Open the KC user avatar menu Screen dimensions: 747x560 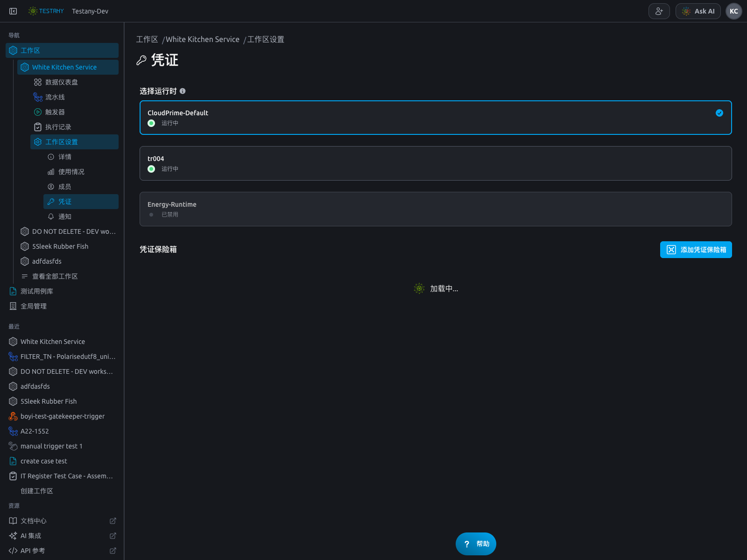pos(733,11)
